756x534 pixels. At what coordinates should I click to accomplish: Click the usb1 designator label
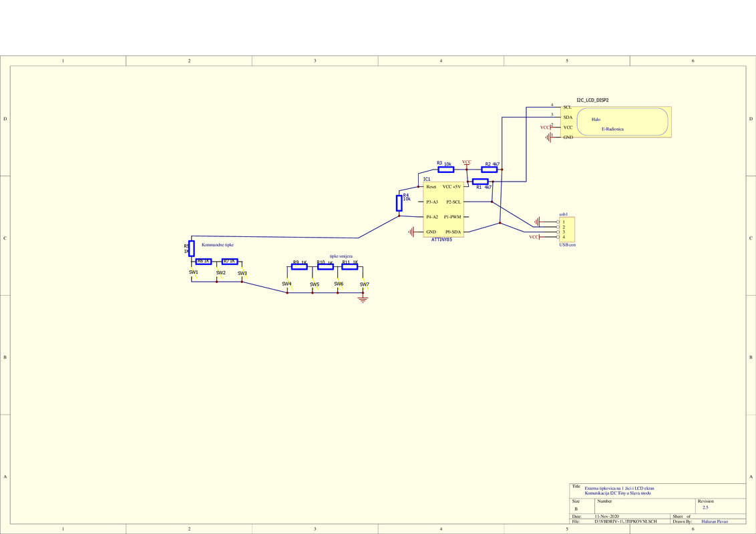pos(564,214)
